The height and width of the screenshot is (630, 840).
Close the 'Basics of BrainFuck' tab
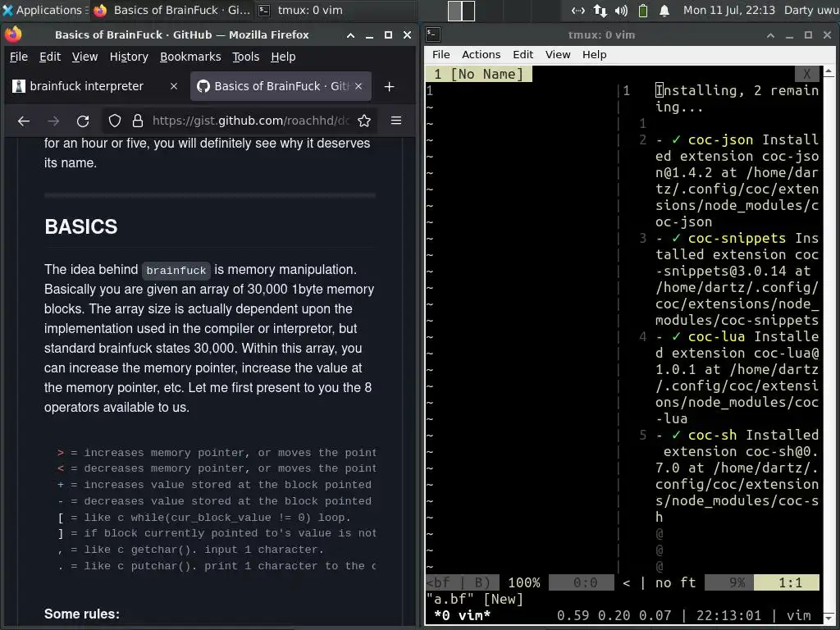point(358,86)
